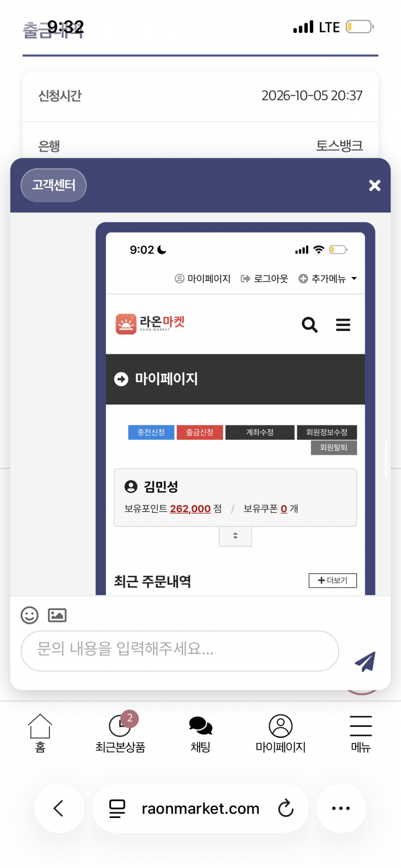Expand the 추가메뉴 dropdown in the screenshot

pyautogui.click(x=328, y=278)
